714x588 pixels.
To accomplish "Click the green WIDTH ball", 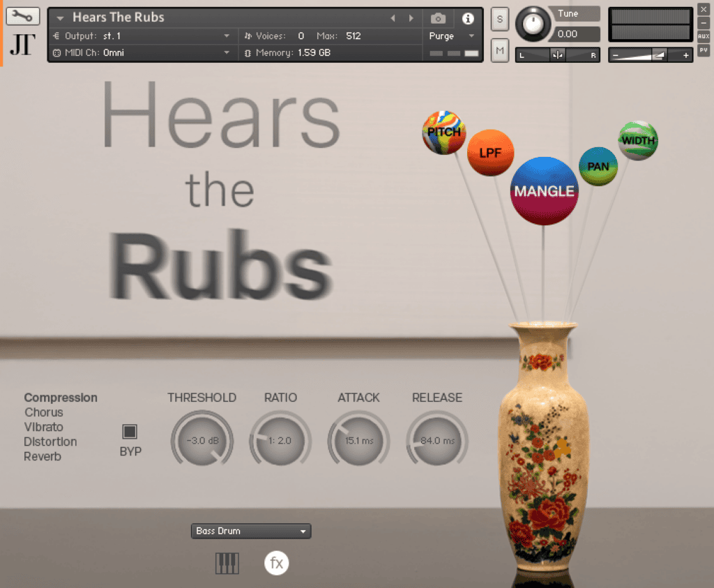I will [x=638, y=140].
